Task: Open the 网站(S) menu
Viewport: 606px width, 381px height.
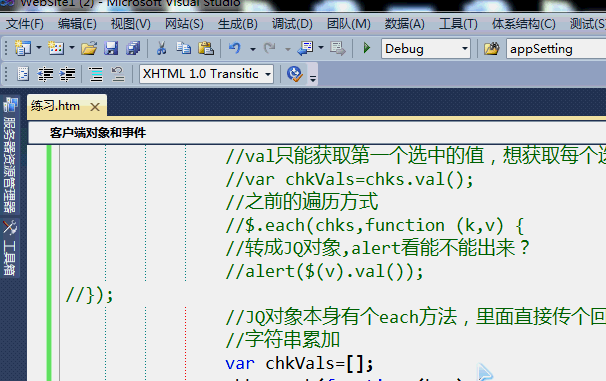Action: point(184,24)
